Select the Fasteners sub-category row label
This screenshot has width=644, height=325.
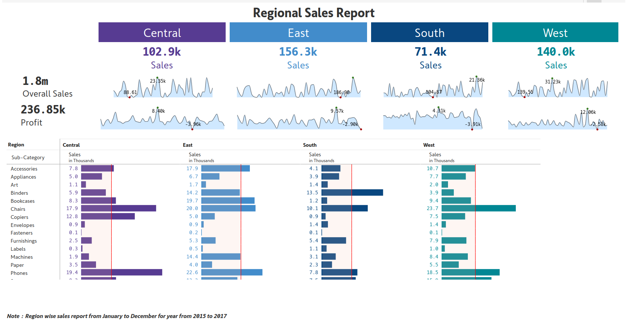tap(22, 233)
